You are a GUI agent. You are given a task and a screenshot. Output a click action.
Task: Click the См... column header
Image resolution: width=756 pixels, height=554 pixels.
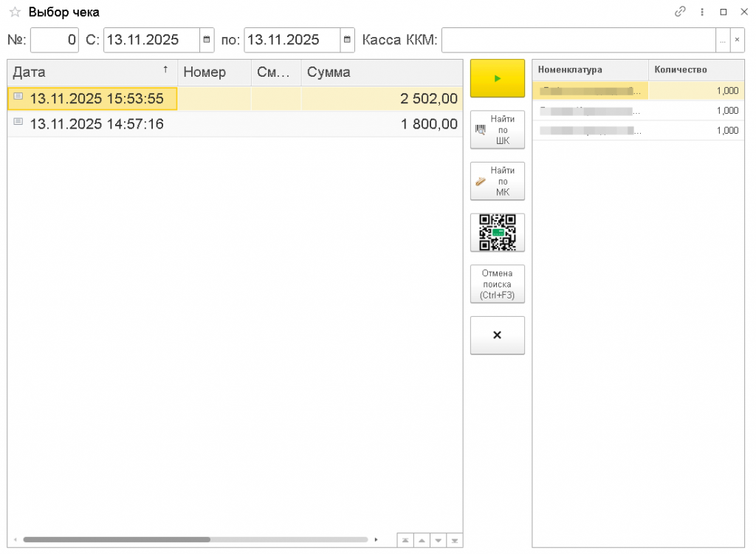point(276,72)
